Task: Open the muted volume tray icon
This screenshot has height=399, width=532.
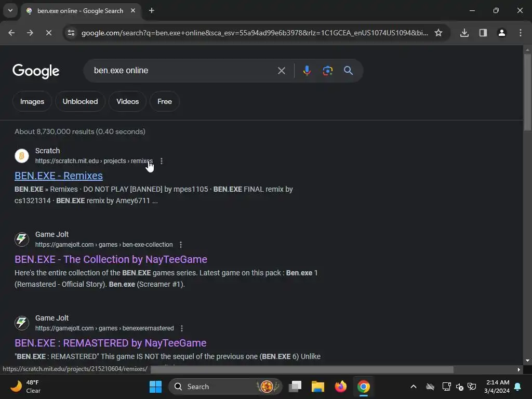Action: (x=460, y=387)
